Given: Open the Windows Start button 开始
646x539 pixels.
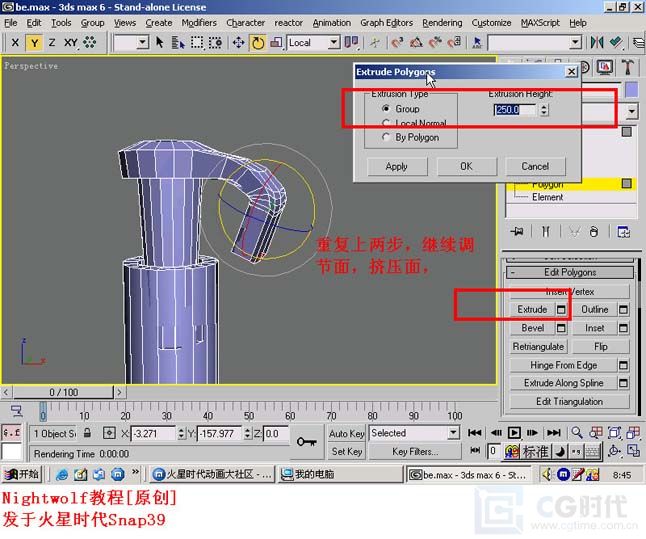Looking at the screenshot, I should click(21, 474).
